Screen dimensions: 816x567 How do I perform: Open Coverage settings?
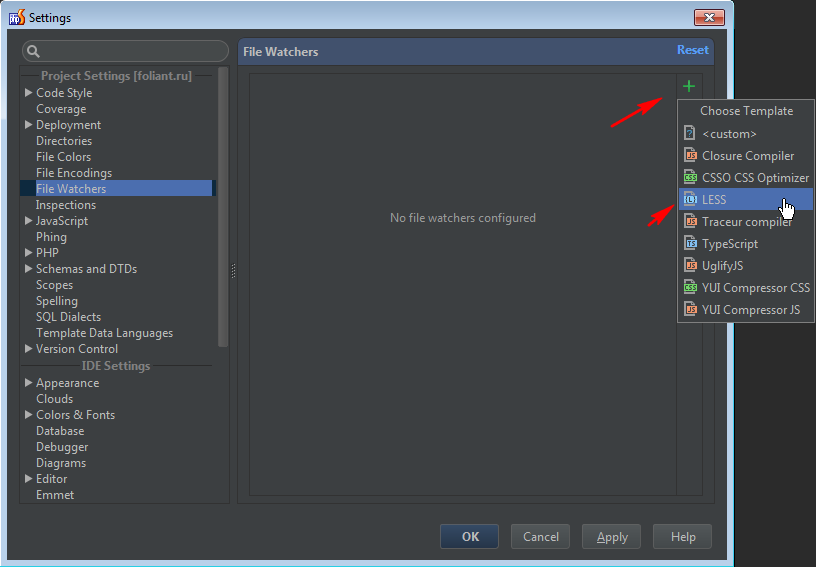pos(61,109)
